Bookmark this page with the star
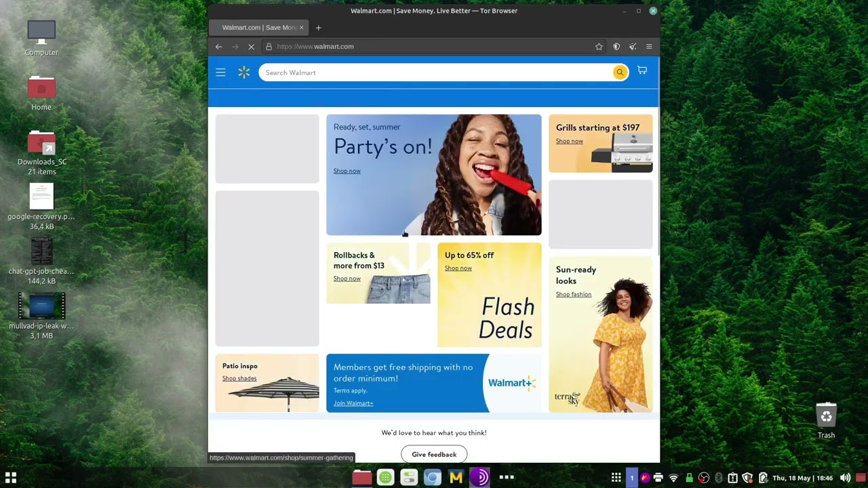Viewport: 868px width, 488px height. pyautogui.click(x=599, y=47)
